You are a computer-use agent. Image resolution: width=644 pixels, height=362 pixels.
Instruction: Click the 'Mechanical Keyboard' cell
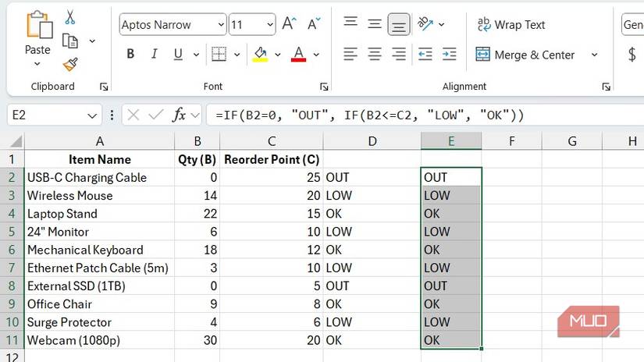[x=99, y=250]
